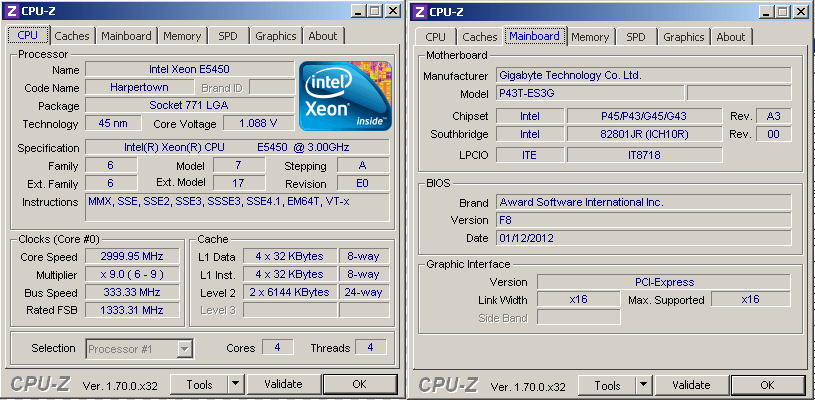Viewport: 815px width, 400px height.
Task: Click the Bus Speed 333.33 MHz value
Action: (x=132, y=292)
